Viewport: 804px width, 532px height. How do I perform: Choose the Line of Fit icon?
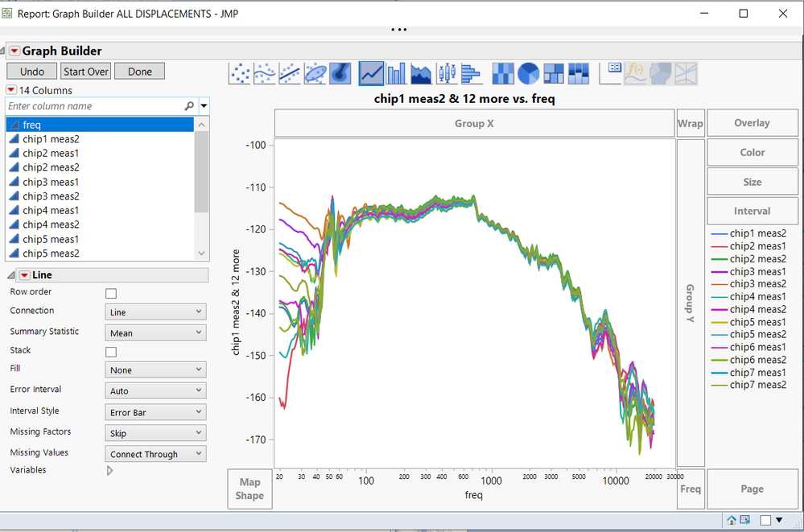290,74
